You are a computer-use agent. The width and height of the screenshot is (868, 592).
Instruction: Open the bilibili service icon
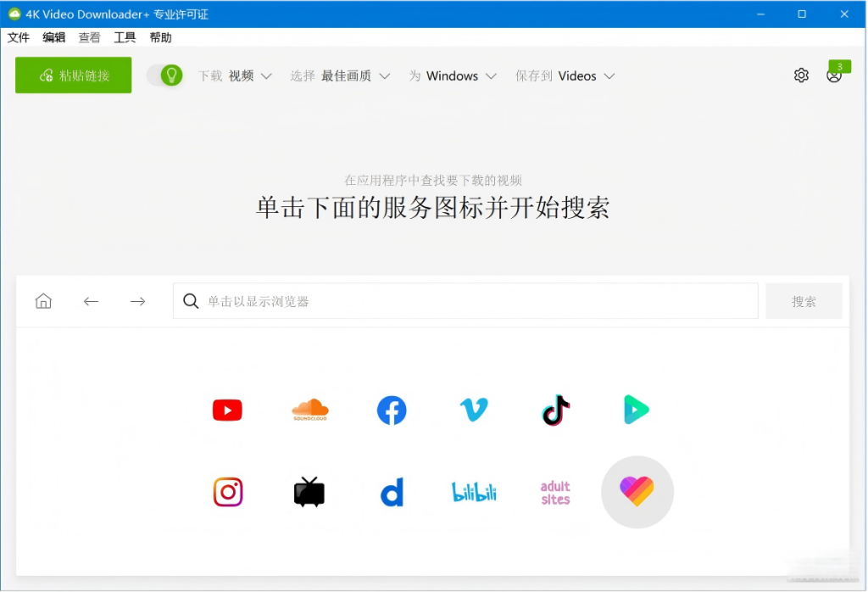coord(473,492)
